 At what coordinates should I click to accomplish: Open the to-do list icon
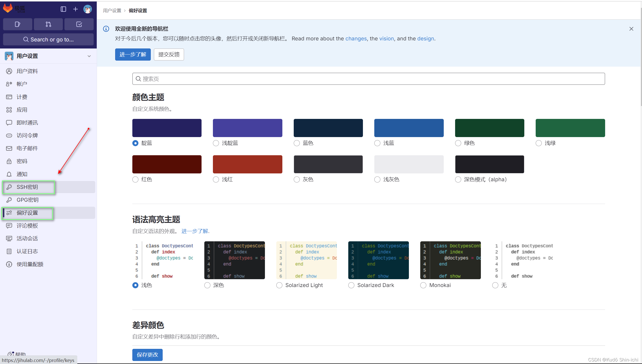(79, 24)
